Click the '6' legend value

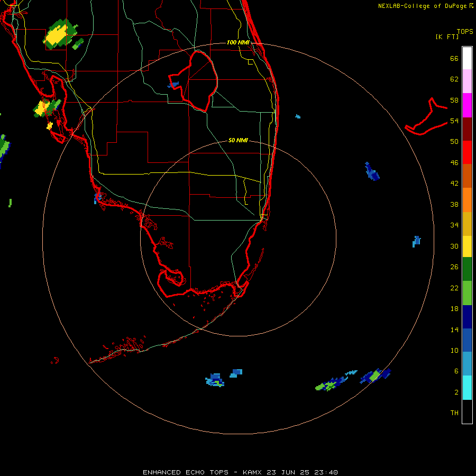(x=456, y=371)
